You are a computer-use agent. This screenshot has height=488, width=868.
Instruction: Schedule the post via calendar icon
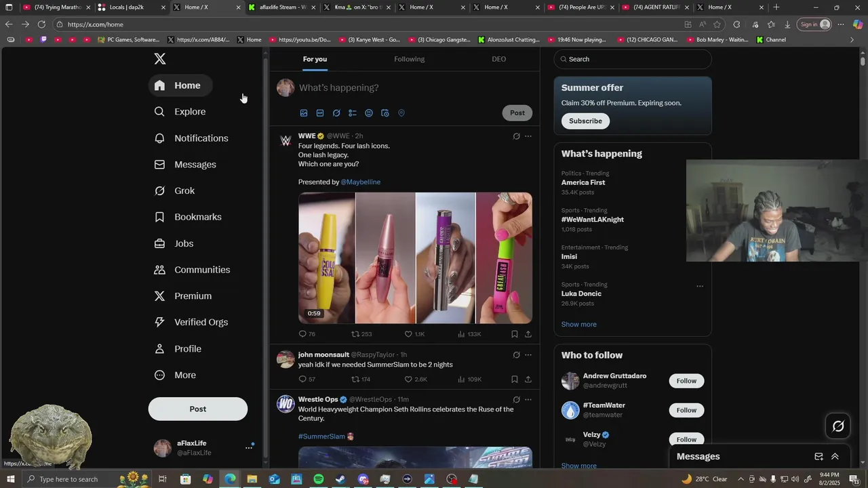[385, 113]
